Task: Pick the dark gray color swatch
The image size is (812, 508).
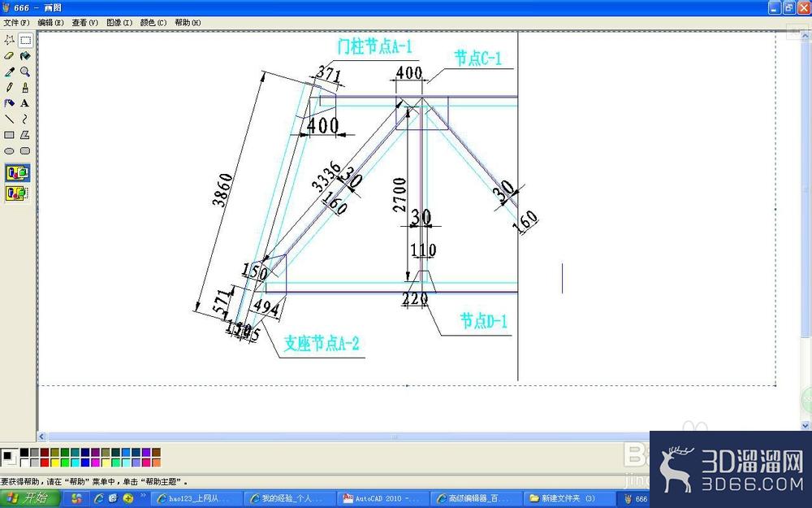Action: click(x=35, y=453)
